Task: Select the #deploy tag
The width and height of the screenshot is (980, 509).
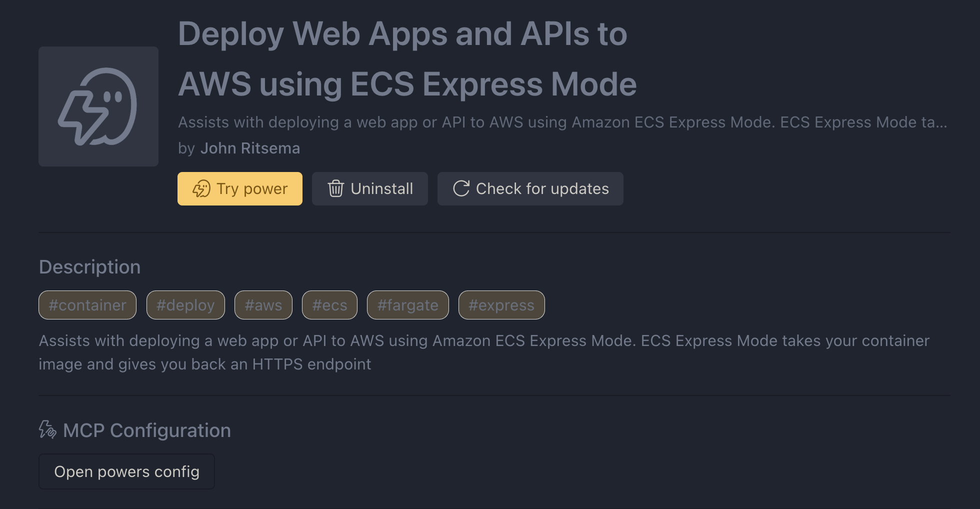Action: coord(185,305)
